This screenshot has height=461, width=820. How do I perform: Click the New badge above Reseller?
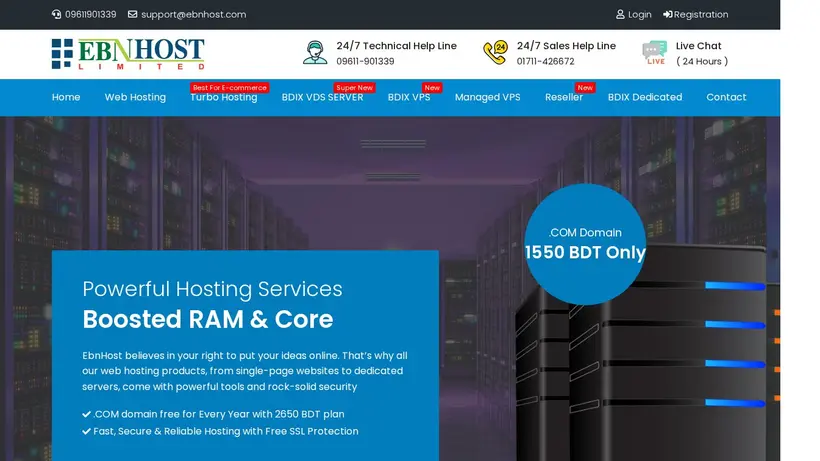tap(585, 88)
